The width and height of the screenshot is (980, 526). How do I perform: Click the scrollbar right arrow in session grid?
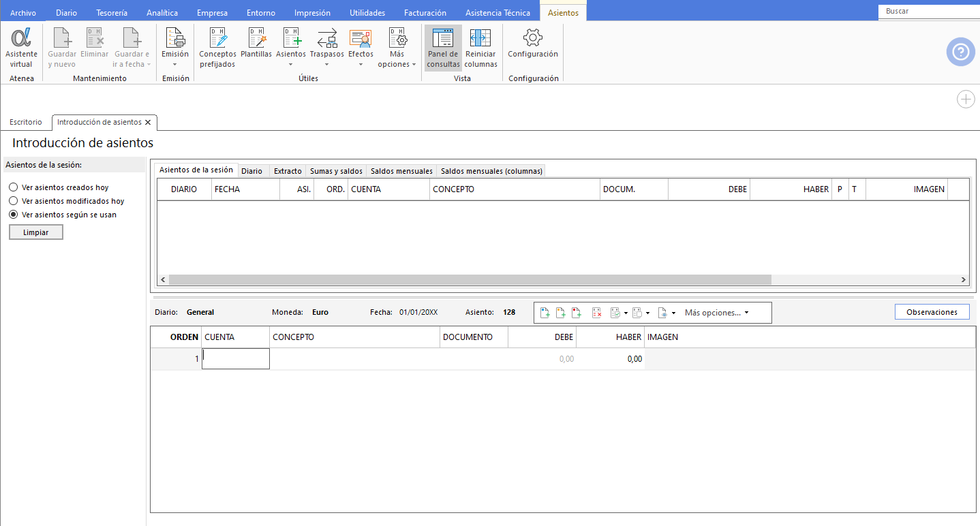click(x=963, y=279)
